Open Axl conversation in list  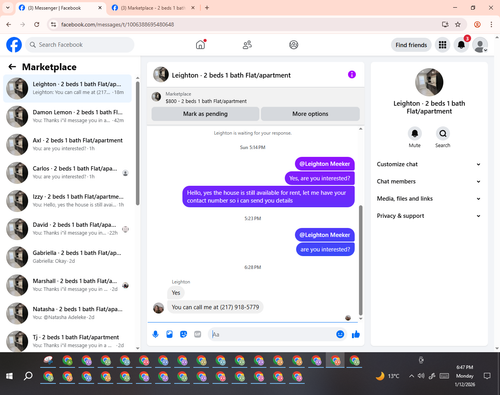click(68, 144)
